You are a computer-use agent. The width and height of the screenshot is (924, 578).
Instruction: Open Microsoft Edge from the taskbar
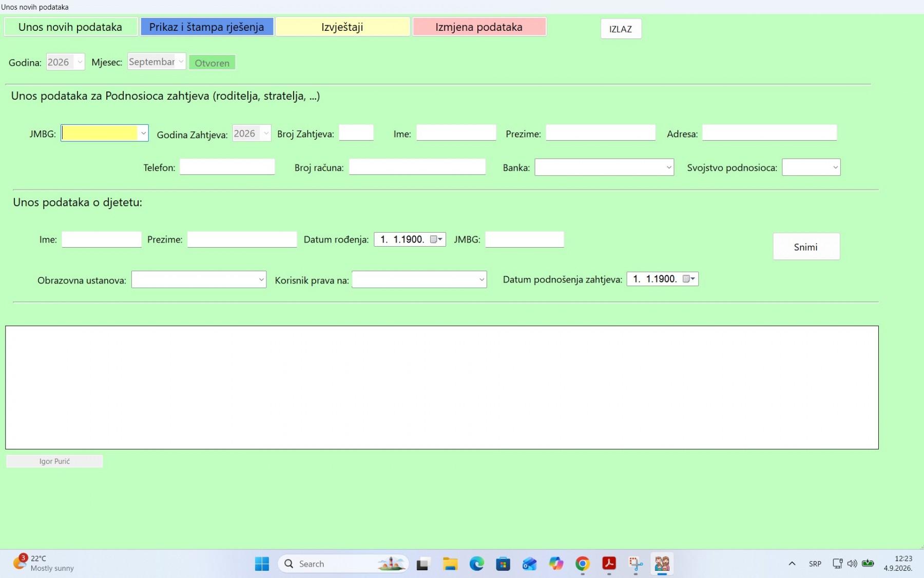click(477, 564)
